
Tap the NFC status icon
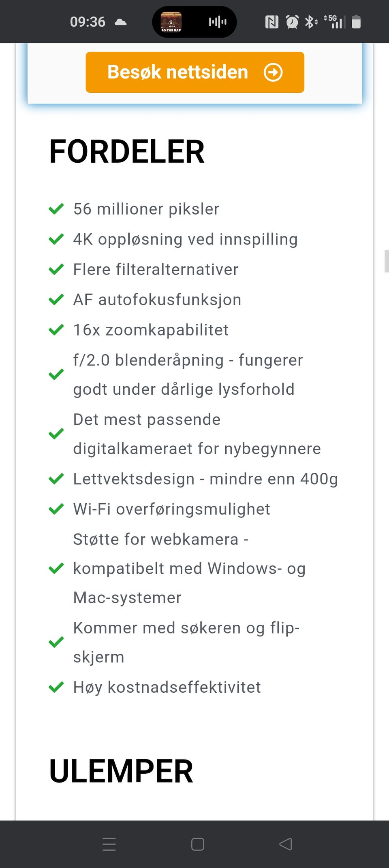[271, 22]
